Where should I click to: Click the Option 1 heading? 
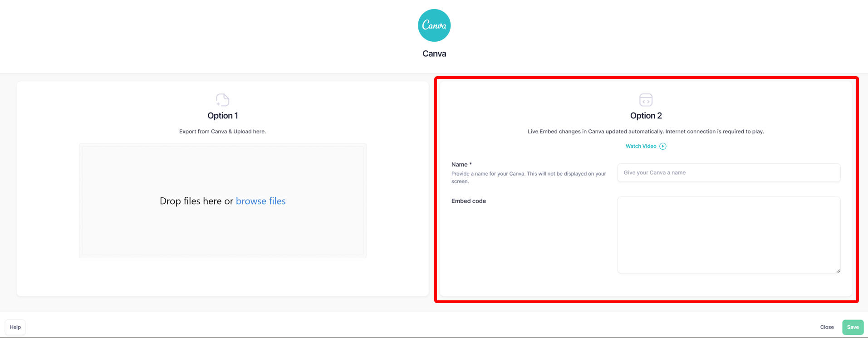[222, 116]
